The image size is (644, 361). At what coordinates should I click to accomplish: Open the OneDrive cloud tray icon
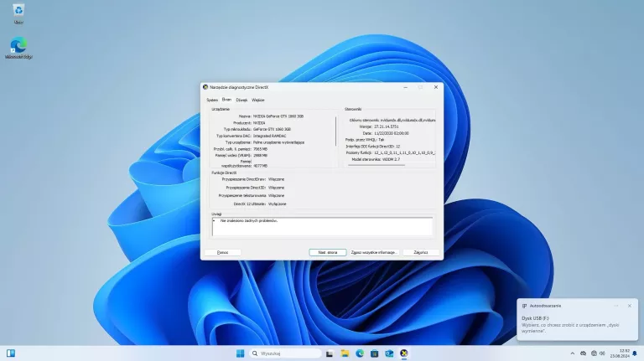584,353
